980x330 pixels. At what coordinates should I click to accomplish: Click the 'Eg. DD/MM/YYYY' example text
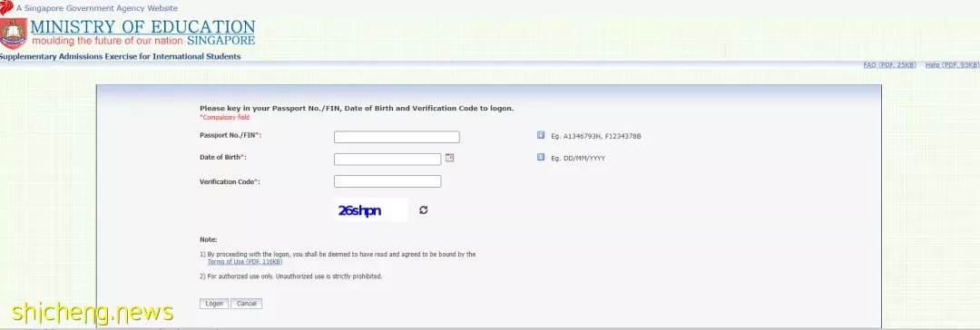click(x=578, y=158)
